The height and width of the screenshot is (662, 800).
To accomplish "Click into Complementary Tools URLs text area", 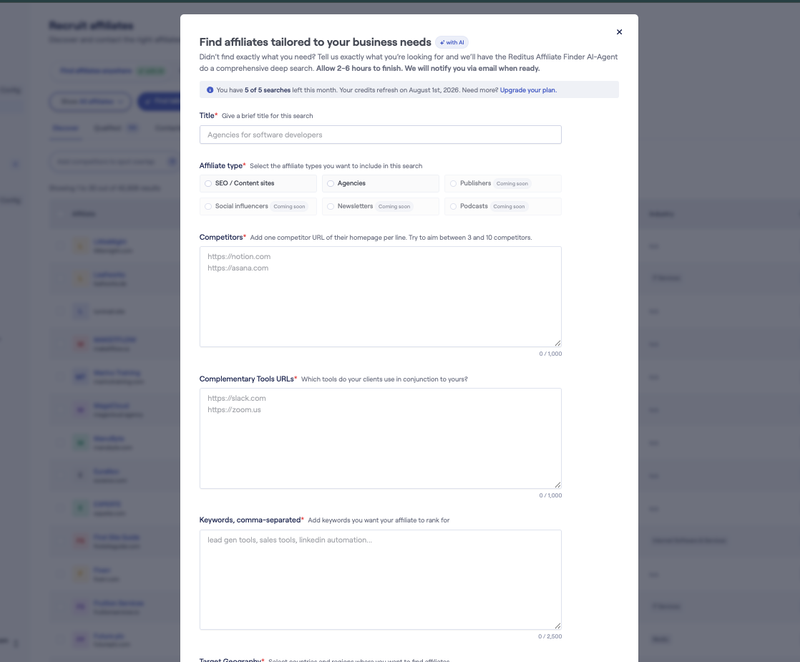I will [x=380, y=439].
